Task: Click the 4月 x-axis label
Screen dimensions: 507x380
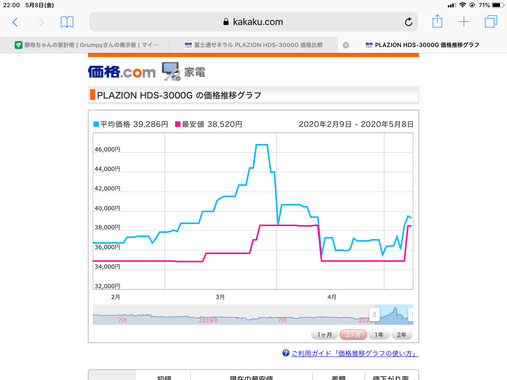Action: (332, 297)
